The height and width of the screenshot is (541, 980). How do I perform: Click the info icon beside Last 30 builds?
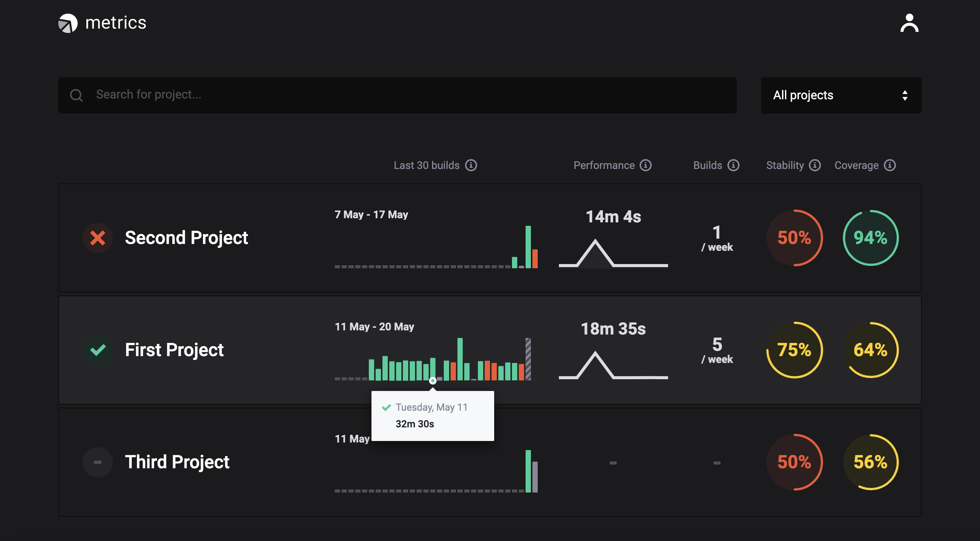471,165
